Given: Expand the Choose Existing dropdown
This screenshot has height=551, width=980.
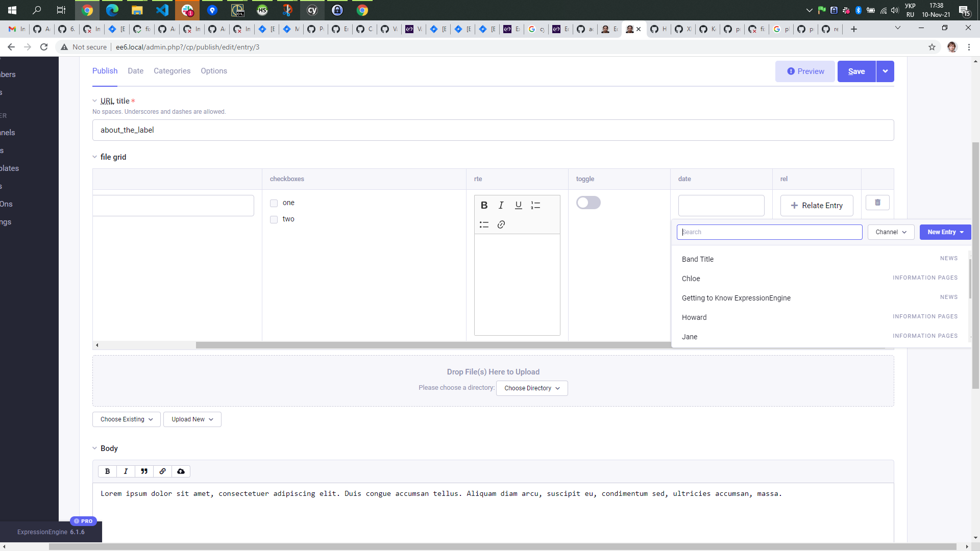Looking at the screenshot, I should coord(126,419).
